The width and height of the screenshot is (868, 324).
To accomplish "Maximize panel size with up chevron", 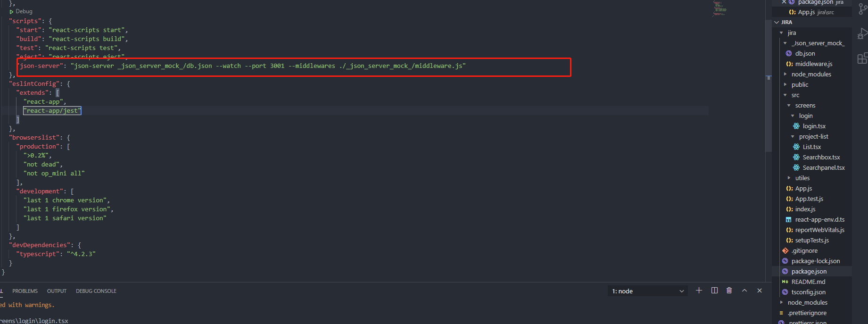I will tap(744, 291).
